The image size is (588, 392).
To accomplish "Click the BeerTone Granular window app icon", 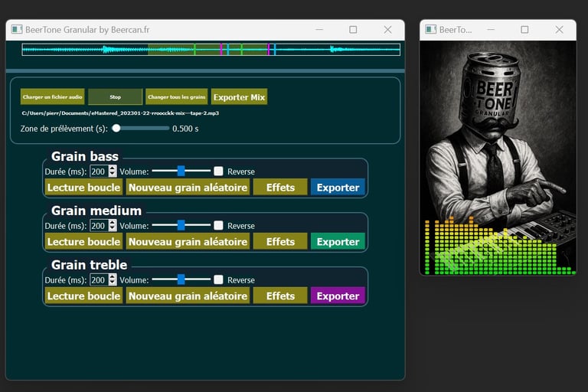I will tap(17, 29).
